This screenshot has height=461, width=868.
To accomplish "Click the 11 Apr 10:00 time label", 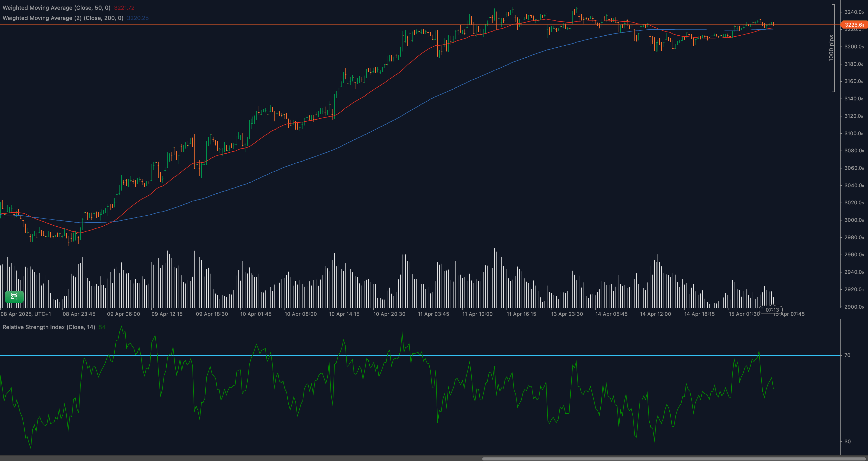I will [477, 314].
